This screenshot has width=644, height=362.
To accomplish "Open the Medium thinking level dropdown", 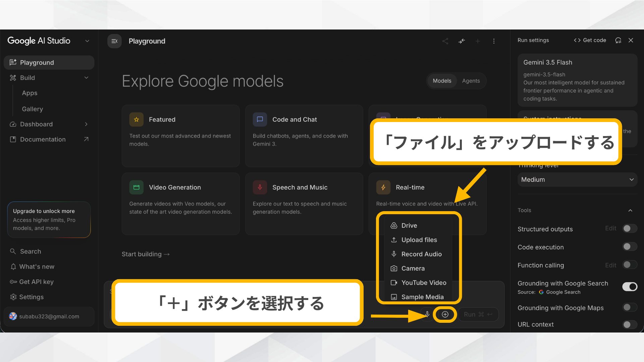I will (x=577, y=180).
